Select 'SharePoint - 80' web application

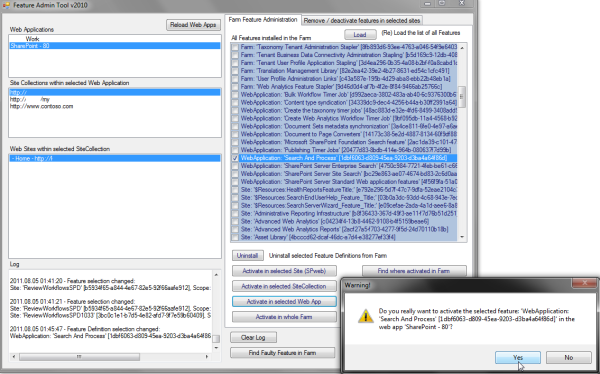click(115, 46)
